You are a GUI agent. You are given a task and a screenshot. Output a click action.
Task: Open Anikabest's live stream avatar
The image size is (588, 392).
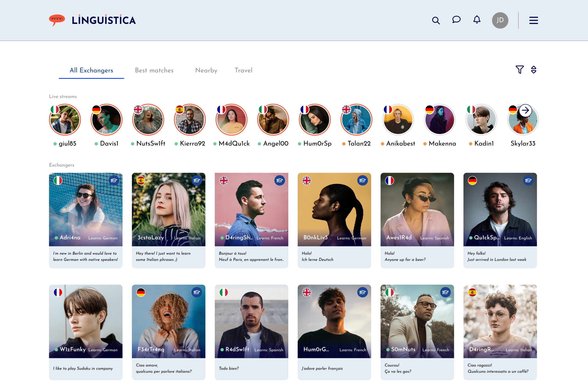click(398, 120)
